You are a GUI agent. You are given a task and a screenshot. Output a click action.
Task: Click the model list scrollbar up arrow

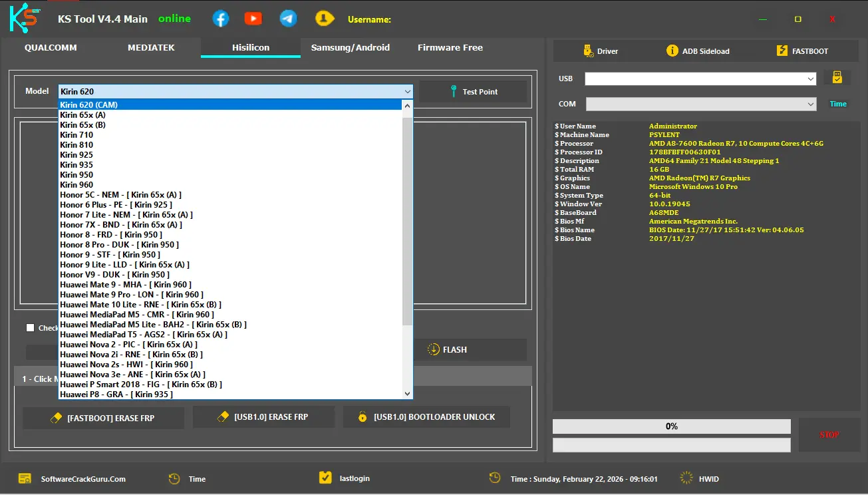click(x=408, y=105)
